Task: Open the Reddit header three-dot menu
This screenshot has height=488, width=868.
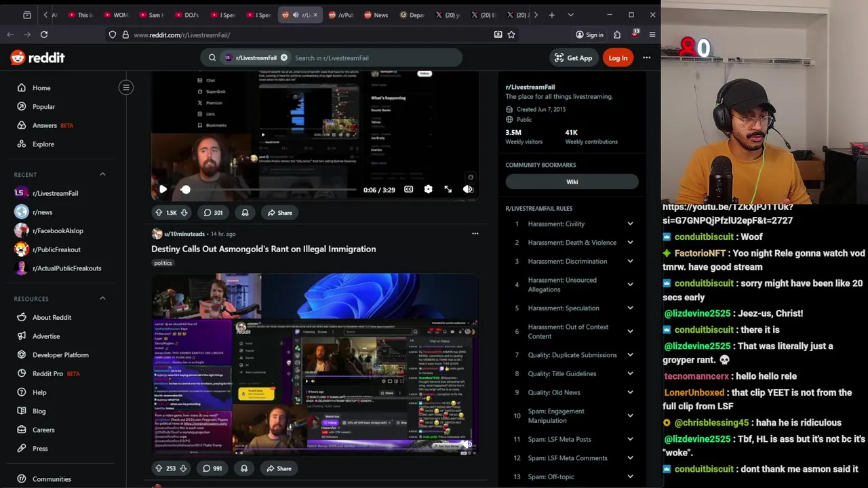Action: click(x=646, y=58)
